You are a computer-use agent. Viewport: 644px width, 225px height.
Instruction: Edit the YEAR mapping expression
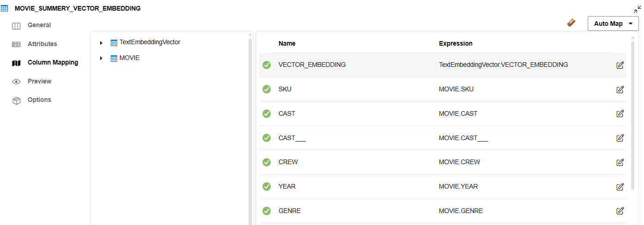pyautogui.click(x=620, y=187)
